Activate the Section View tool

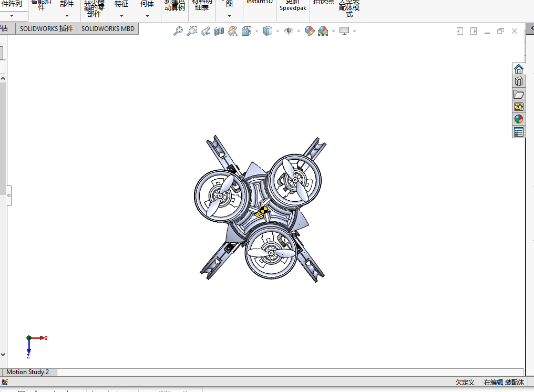[x=219, y=31]
